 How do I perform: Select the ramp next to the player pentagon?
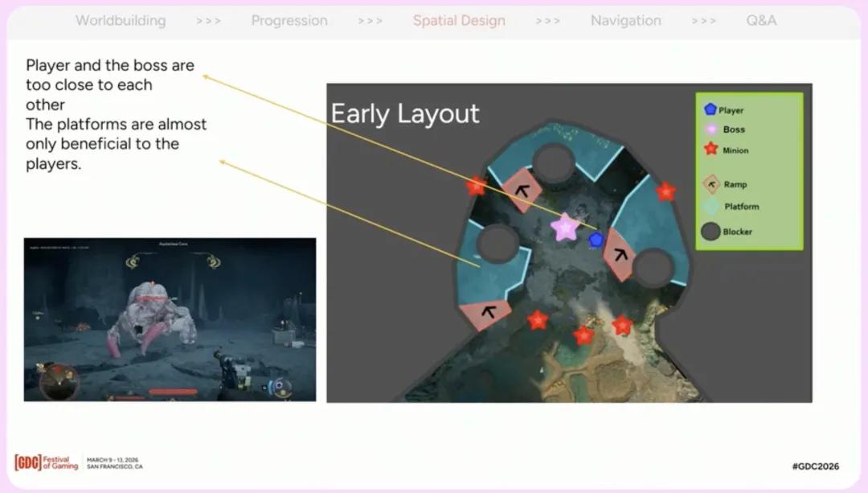coord(620,255)
